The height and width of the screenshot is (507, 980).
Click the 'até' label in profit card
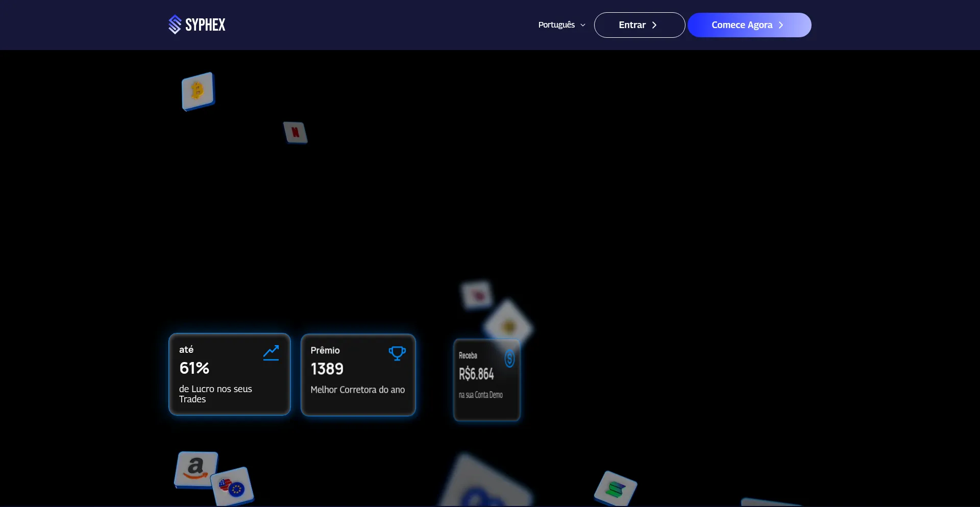click(x=186, y=350)
